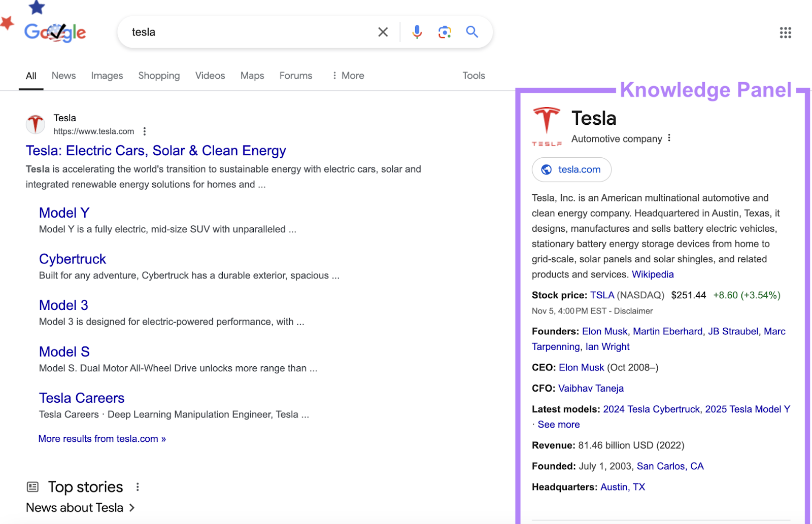
Task: Click the Tools menu item
Action: point(473,75)
